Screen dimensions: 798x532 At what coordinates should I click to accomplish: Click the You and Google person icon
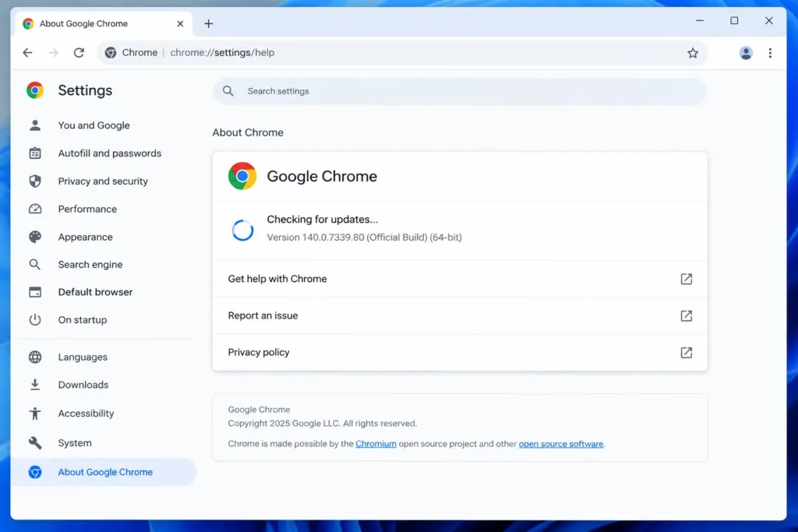pos(35,125)
